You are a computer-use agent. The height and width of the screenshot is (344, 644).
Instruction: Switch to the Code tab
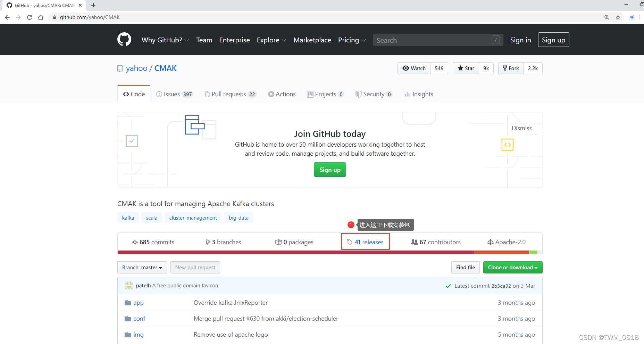tap(134, 94)
